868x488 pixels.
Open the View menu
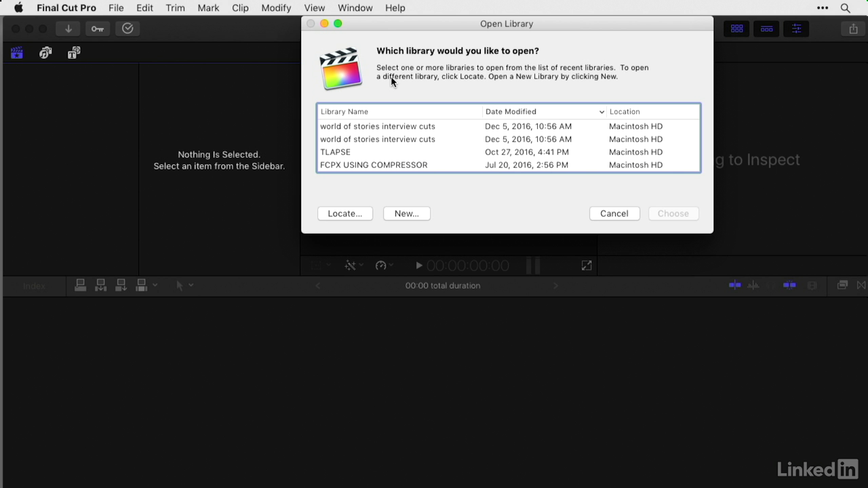(314, 8)
